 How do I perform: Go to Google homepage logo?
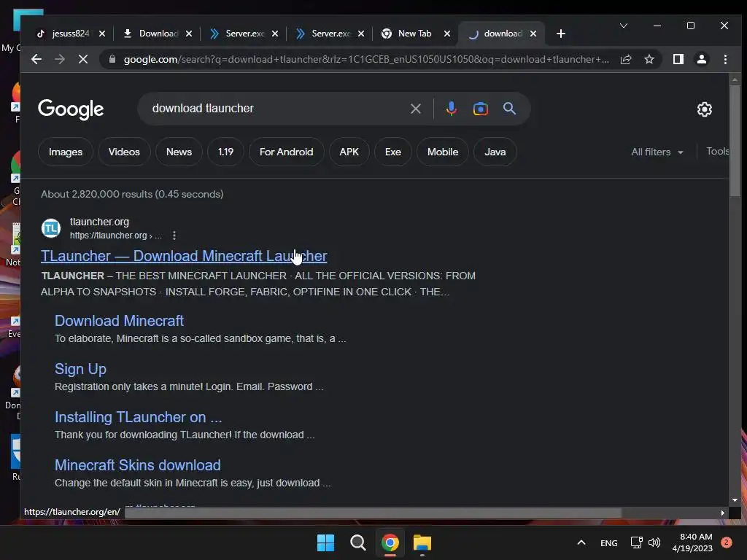click(x=71, y=109)
